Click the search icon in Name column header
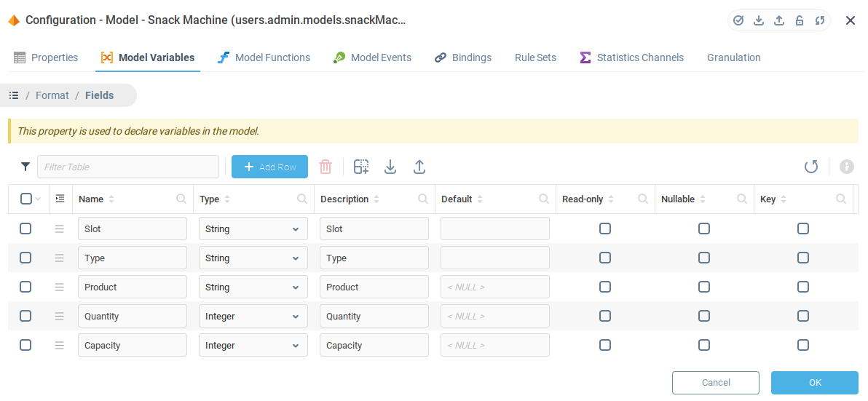The image size is (868, 401). 181,199
